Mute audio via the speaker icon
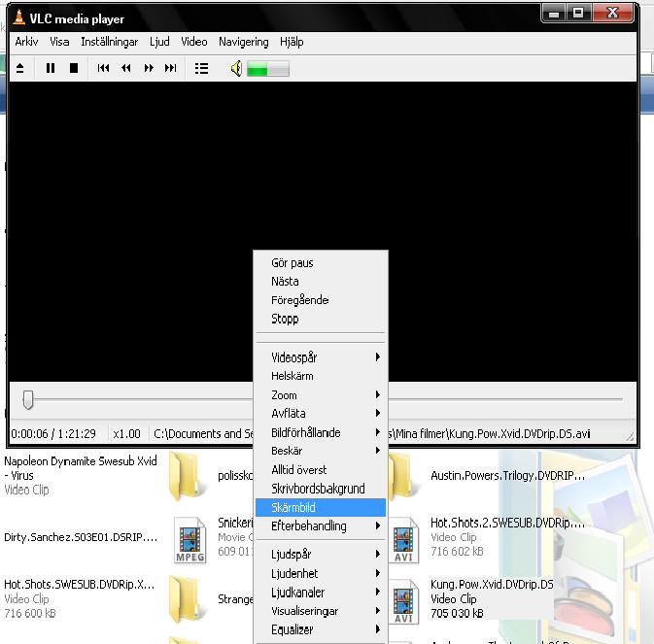Image resolution: width=654 pixels, height=644 pixels. click(x=236, y=68)
